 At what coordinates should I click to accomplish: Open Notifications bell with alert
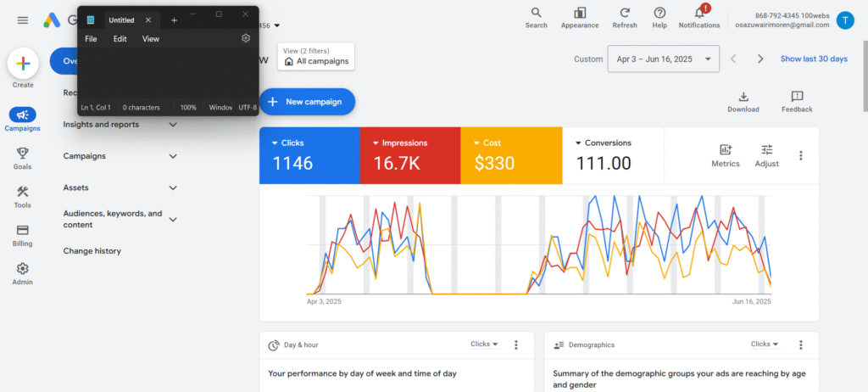tap(699, 13)
